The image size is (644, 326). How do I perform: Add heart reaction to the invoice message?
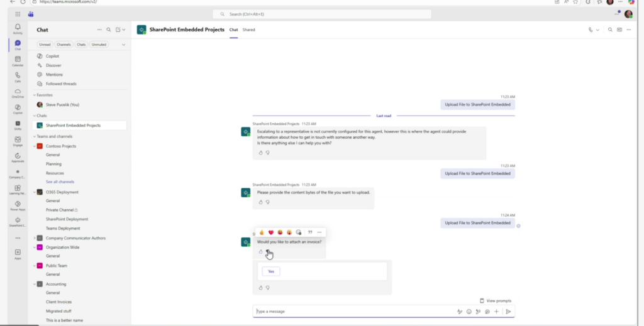point(271,232)
